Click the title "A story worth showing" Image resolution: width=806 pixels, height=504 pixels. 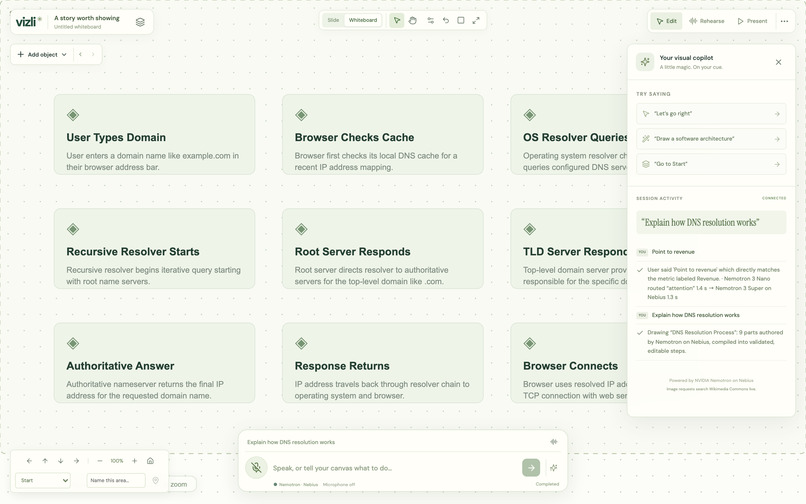(87, 18)
